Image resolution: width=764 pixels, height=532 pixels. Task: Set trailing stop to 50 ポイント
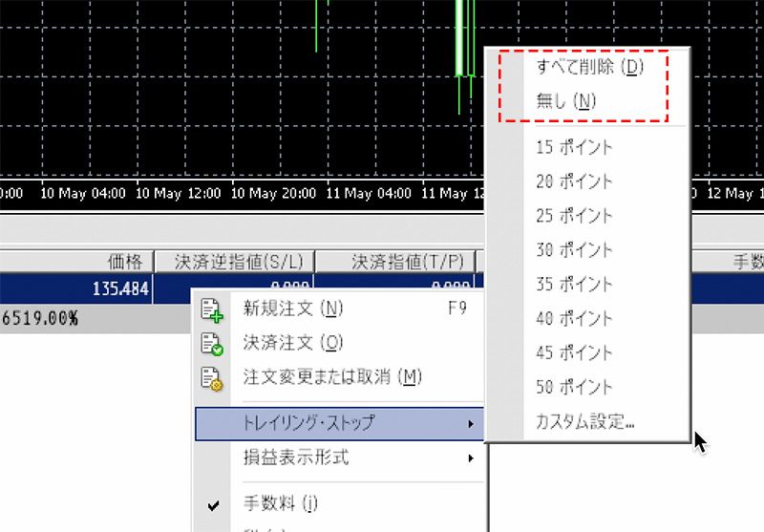pyautogui.click(x=574, y=388)
